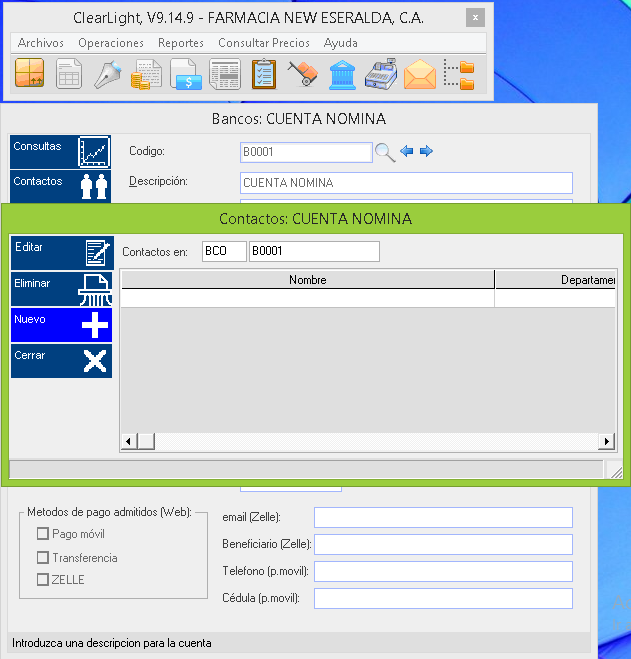Click the contacts grid left scroll arrow
Viewport: 631px width, 659px height.
click(129, 441)
